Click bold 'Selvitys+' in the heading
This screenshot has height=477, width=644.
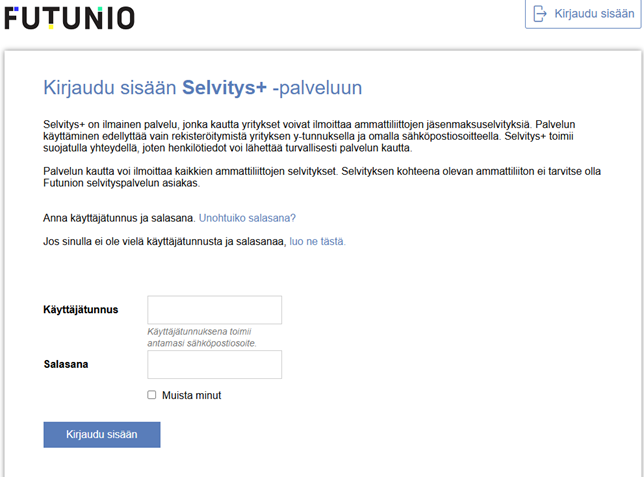tap(224, 88)
